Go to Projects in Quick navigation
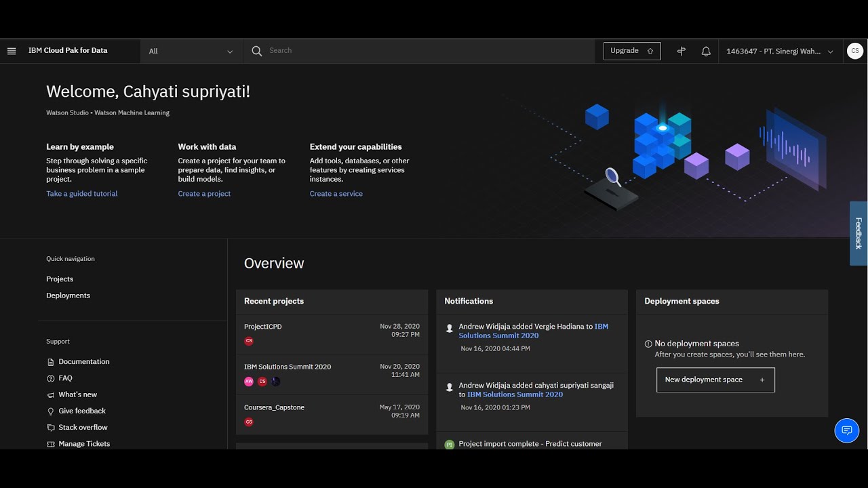This screenshot has height=488, width=868. pyautogui.click(x=60, y=279)
